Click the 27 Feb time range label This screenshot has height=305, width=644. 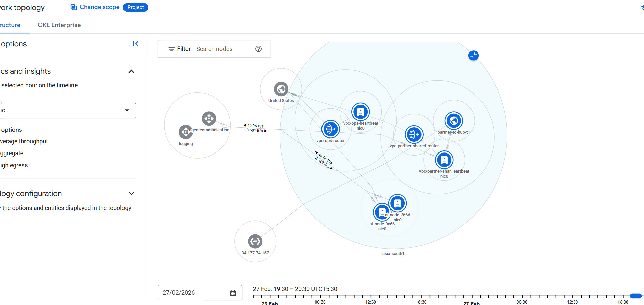point(295,289)
